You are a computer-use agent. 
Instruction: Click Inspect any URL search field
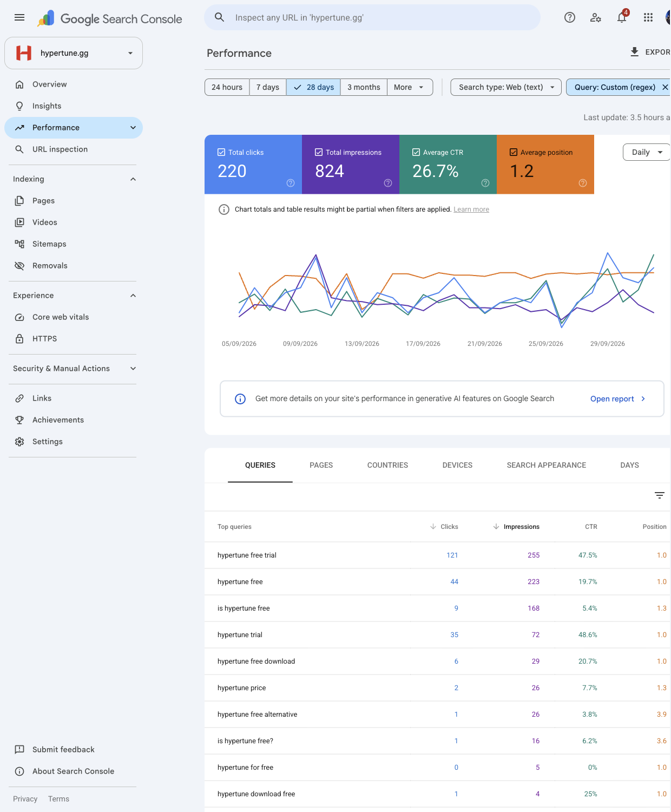tap(372, 17)
